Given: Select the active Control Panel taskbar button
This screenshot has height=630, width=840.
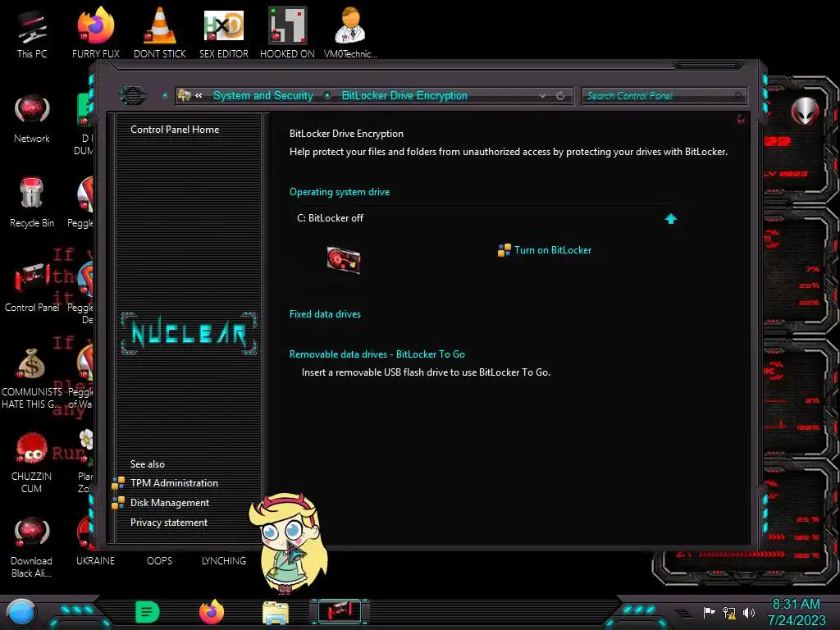Looking at the screenshot, I should point(340,611).
